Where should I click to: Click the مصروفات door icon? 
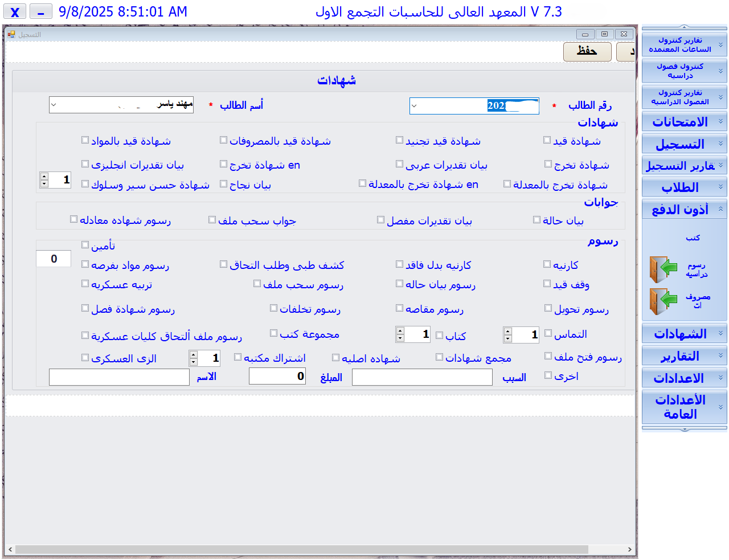coord(662,302)
